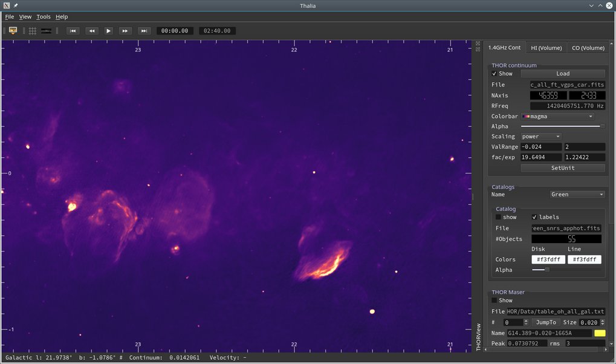The height and width of the screenshot is (364, 616).
Task: Expand the Catalogs Name dropdown showing Green
Action: (x=577, y=195)
